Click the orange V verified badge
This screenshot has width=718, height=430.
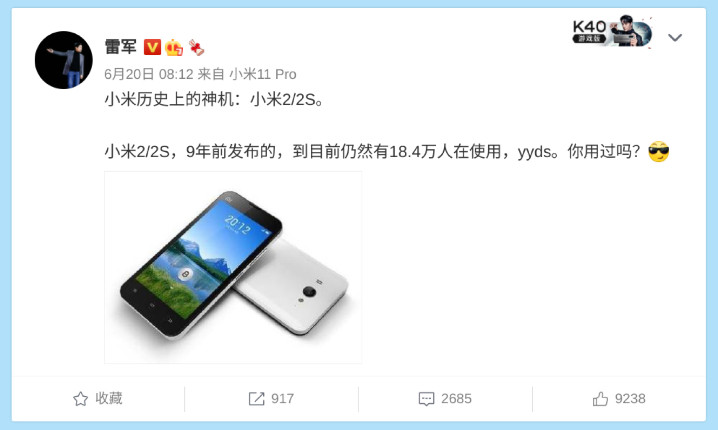[x=152, y=47]
